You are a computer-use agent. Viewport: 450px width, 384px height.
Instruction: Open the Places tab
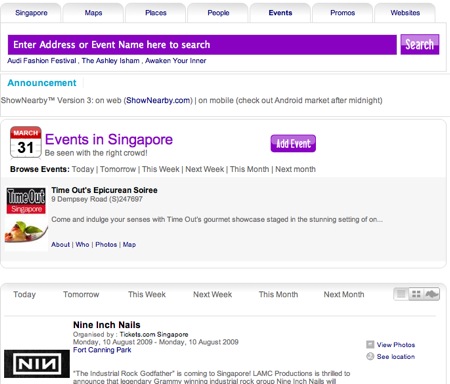[156, 13]
